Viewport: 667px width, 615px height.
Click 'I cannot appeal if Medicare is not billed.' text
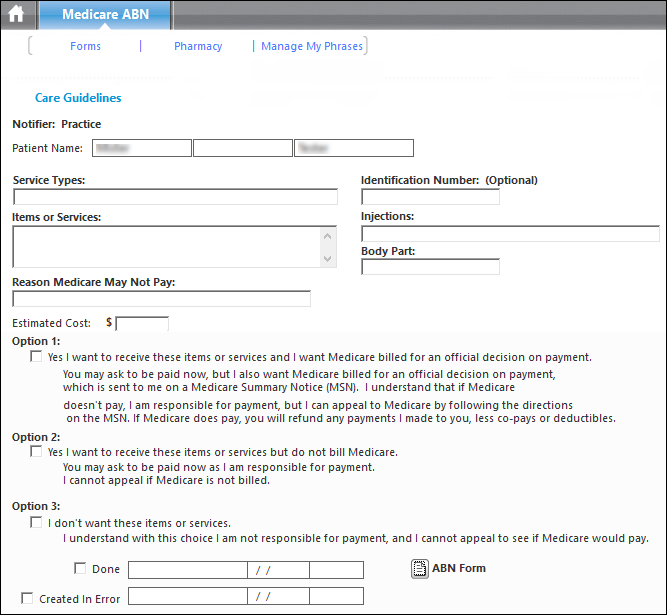click(166, 480)
